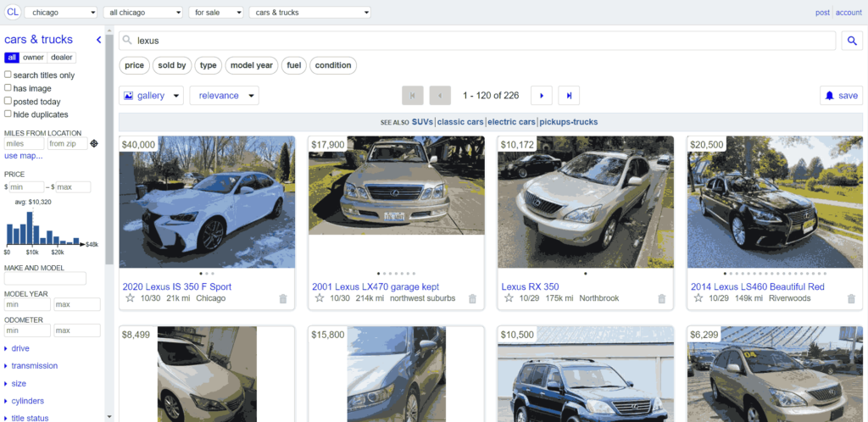Screen dimensions: 868x422
Task: Collapse sidebar with the left chevron
Action: click(98, 40)
